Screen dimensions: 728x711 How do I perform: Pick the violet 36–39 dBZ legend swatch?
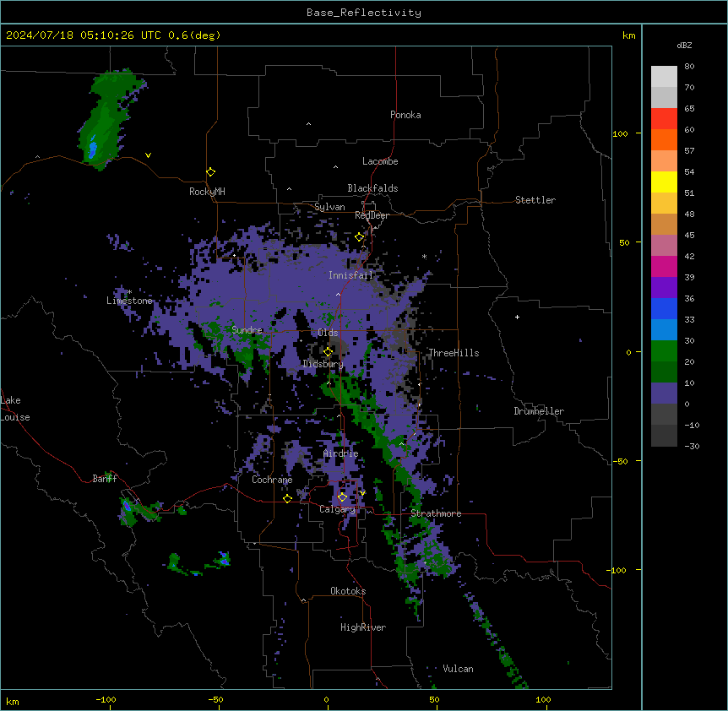click(x=664, y=288)
